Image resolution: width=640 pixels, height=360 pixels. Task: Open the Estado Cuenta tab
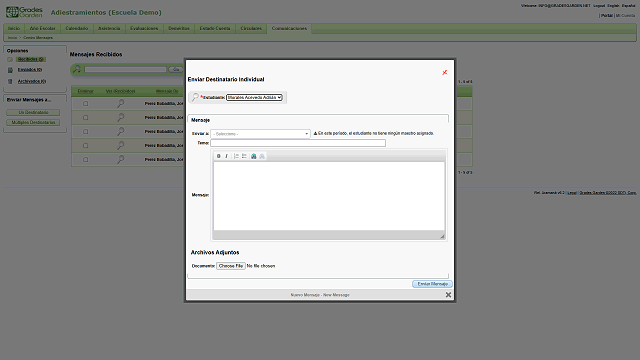[x=215, y=28]
